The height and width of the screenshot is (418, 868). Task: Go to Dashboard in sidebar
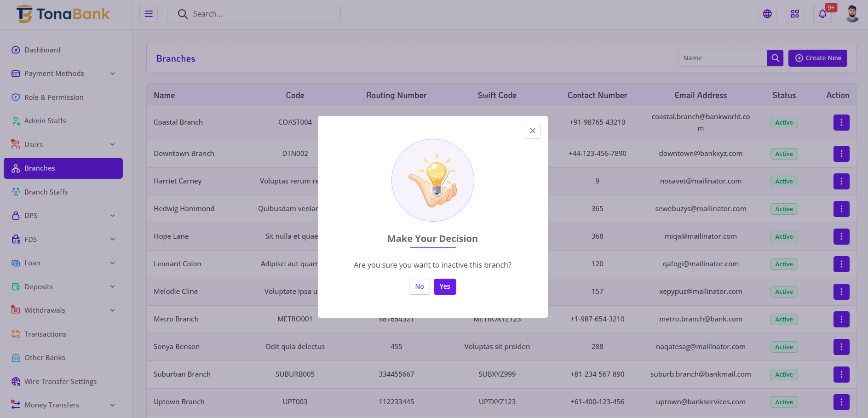click(42, 50)
